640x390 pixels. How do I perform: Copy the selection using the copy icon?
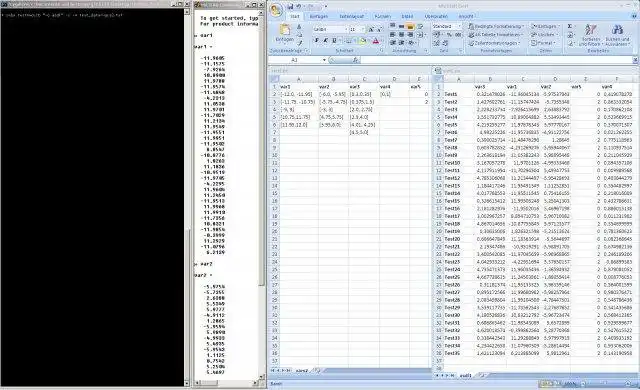299,35
